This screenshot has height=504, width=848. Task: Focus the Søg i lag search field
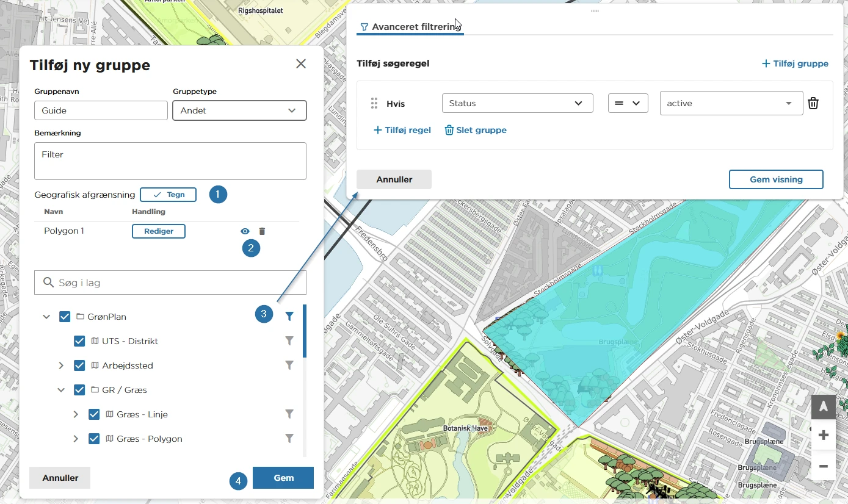[x=170, y=283]
